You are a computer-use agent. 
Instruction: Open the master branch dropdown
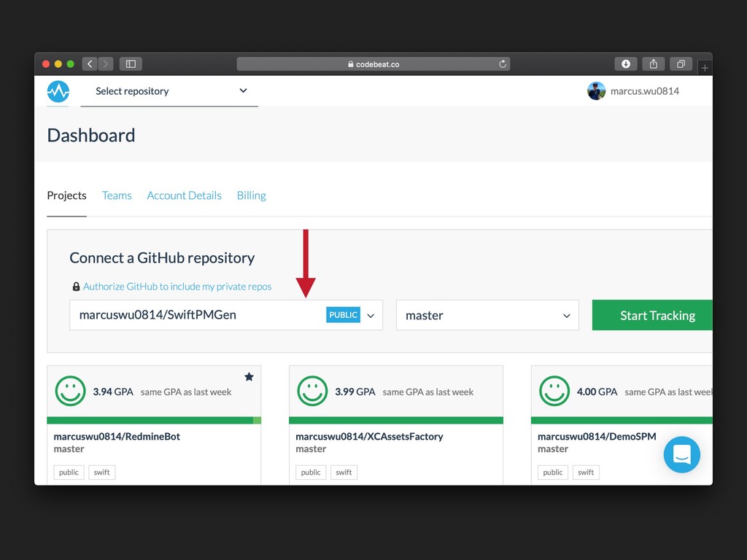click(x=487, y=315)
